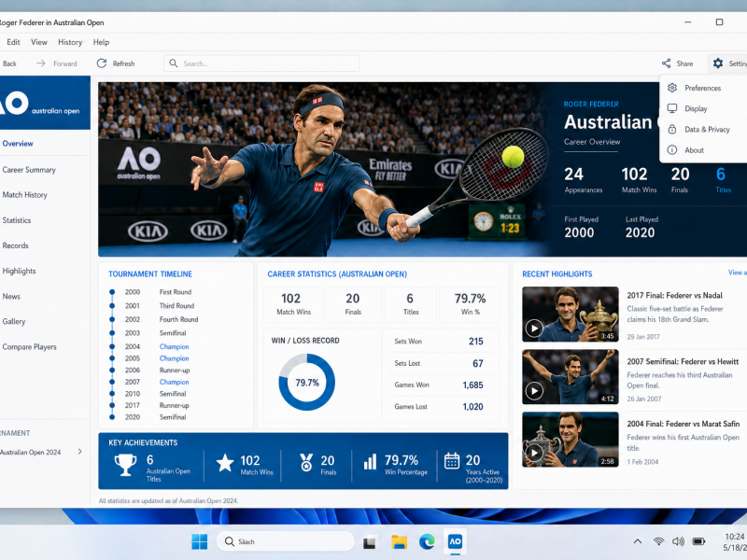Click the Australian Open AO sidebar logo
The height and width of the screenshot is (560, 747).
click(40, 103)
